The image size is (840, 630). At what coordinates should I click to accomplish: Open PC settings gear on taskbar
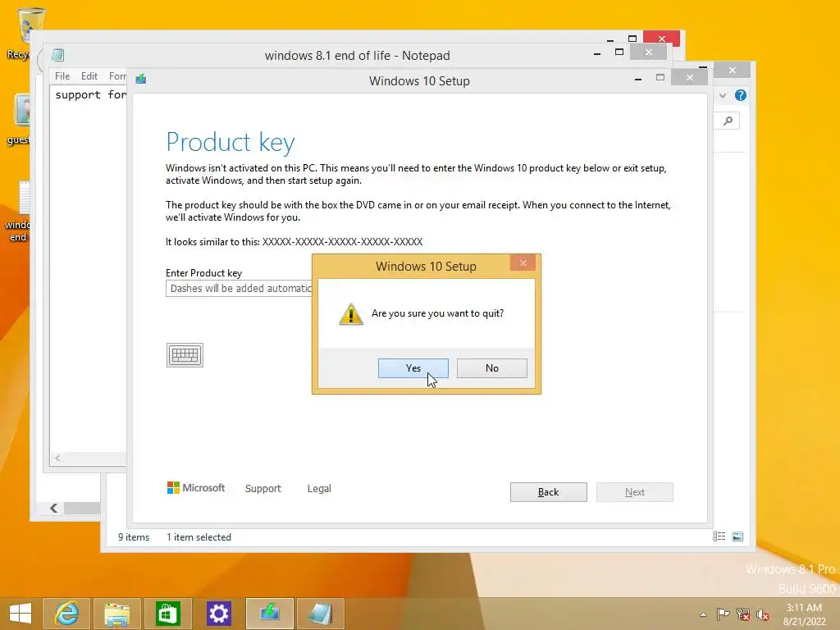pos(218,614)
